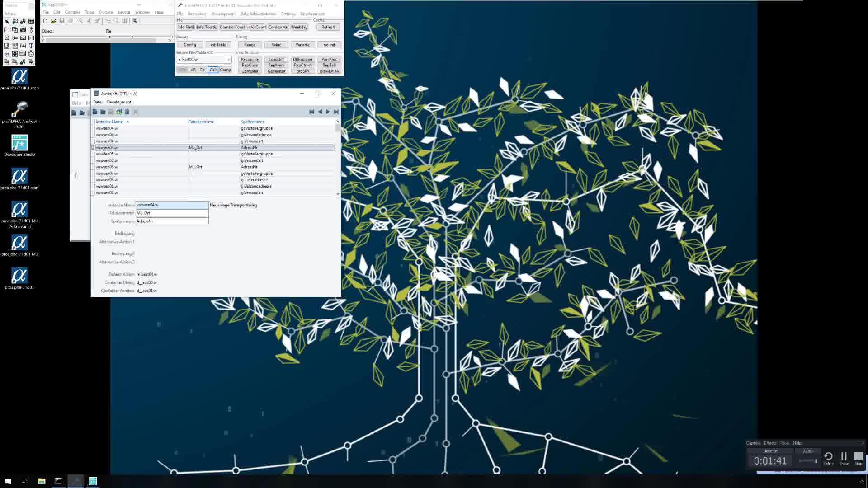868x488 pixels.
Task: Select the browse table widget in palette
Action: click(31, 21)
